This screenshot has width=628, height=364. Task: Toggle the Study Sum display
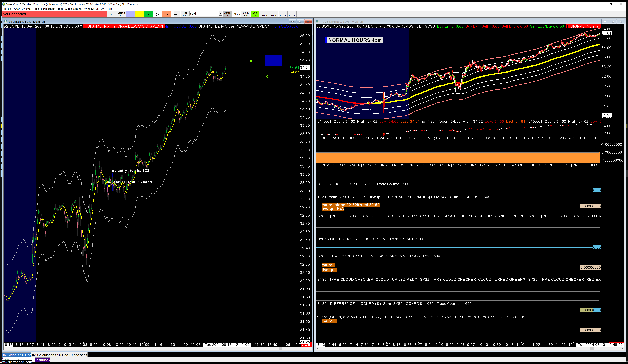246,14
